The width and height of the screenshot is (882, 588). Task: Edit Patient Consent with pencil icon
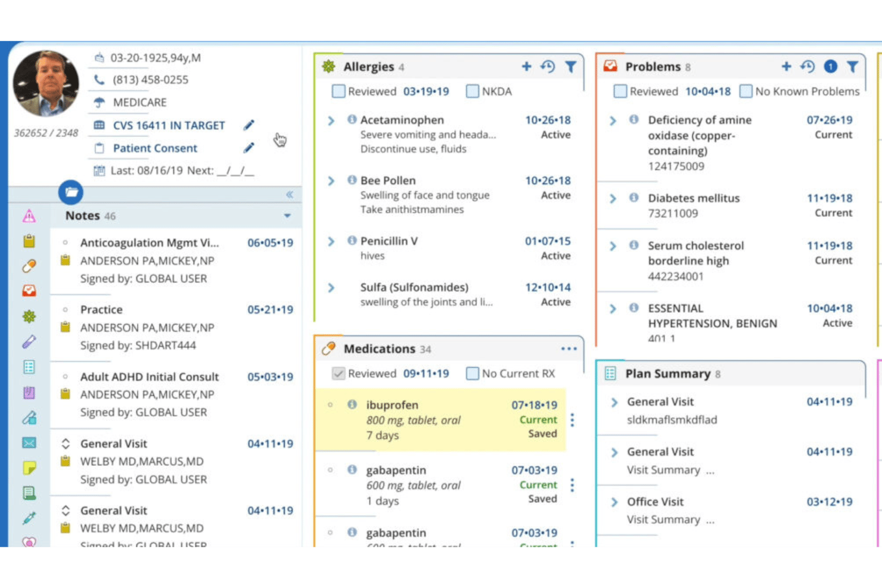[249, 148]
